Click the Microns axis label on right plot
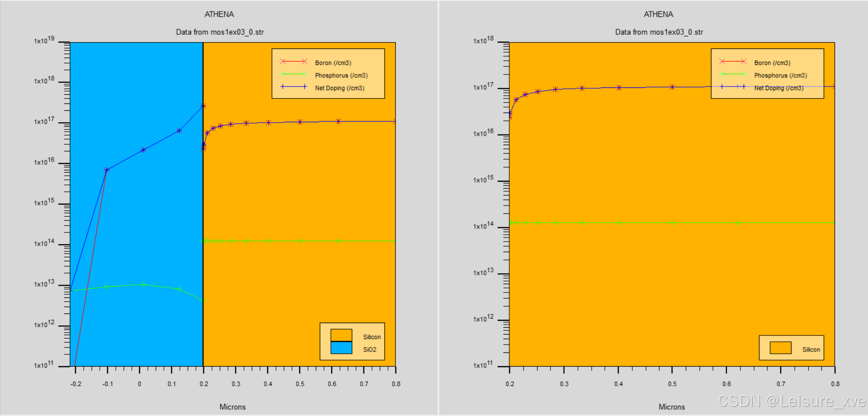Screen dimensions: 868x416 pos(671,407)
